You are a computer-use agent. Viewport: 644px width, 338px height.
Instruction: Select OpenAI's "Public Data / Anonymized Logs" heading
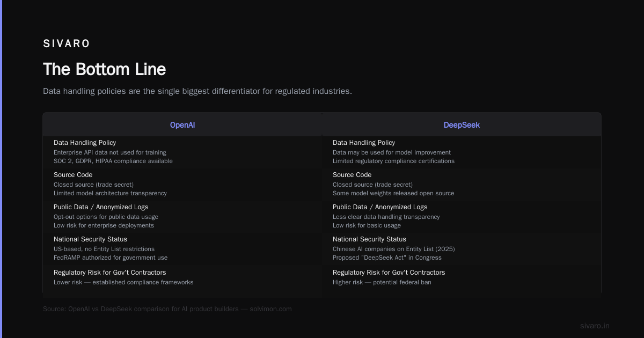[101, 207]
